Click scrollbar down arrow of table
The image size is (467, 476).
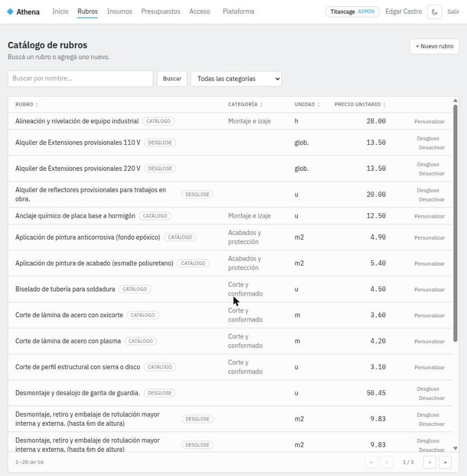[455, 448]
